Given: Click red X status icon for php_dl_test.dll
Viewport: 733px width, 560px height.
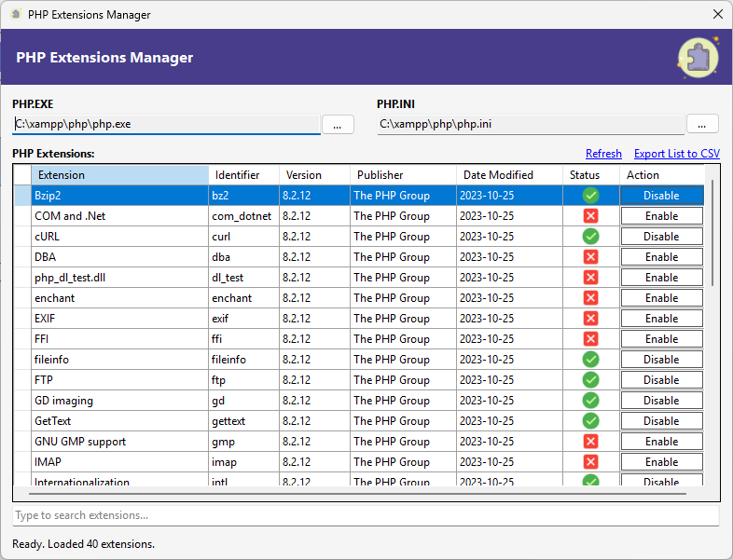Looking at the screenshot, I should tap(591, 278).
